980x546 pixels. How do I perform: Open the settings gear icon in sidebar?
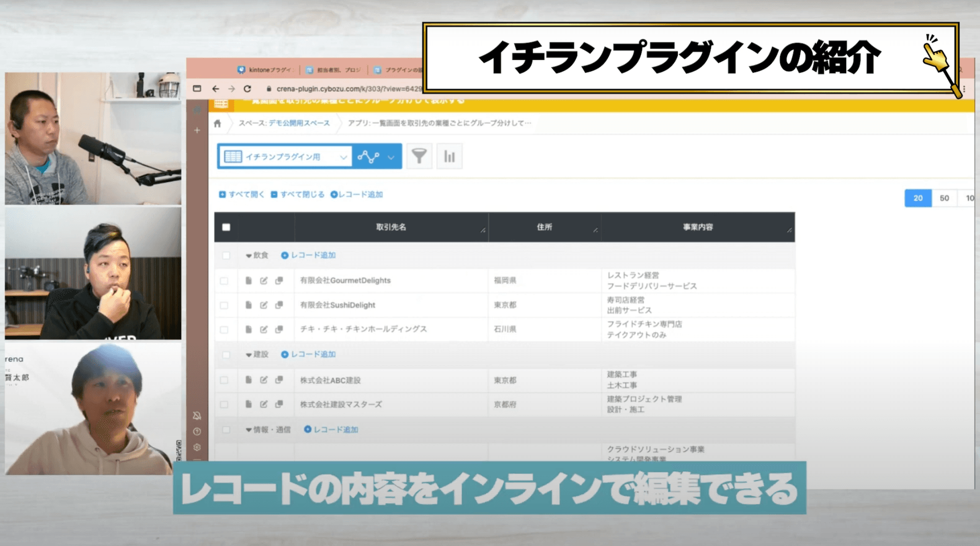(x=197, y=447)
